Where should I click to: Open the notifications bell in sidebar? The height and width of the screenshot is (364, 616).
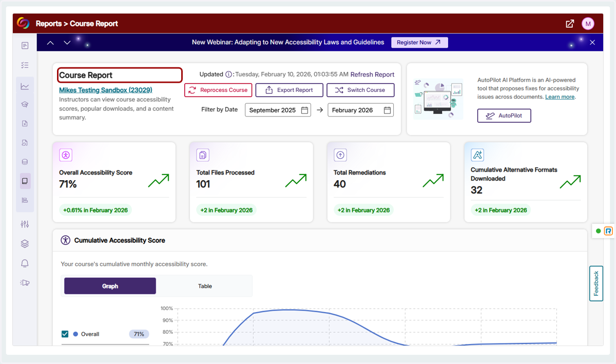pos(25,263)
